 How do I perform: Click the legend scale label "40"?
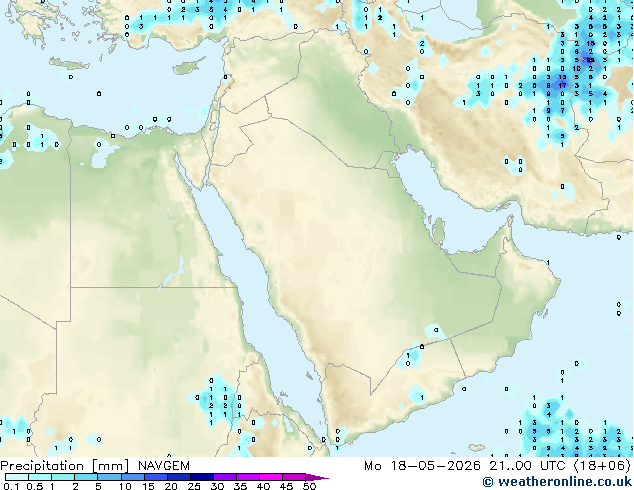(264, 486)
